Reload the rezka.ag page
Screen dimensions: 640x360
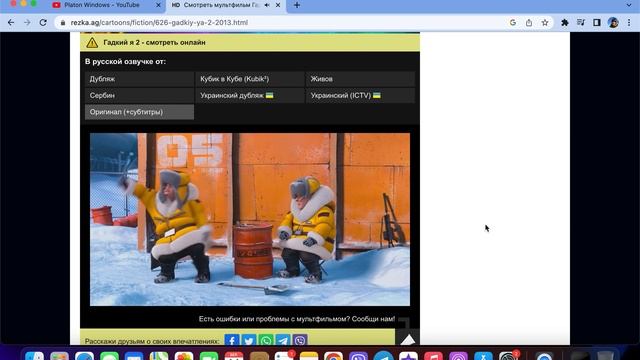pos(43,23)
